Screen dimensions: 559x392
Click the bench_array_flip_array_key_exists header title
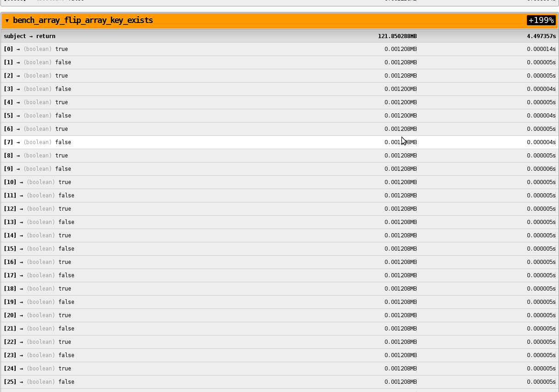83,21
